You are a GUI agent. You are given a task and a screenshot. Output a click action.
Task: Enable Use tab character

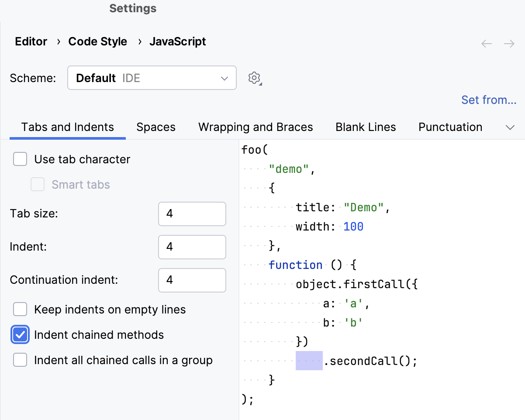20,159
